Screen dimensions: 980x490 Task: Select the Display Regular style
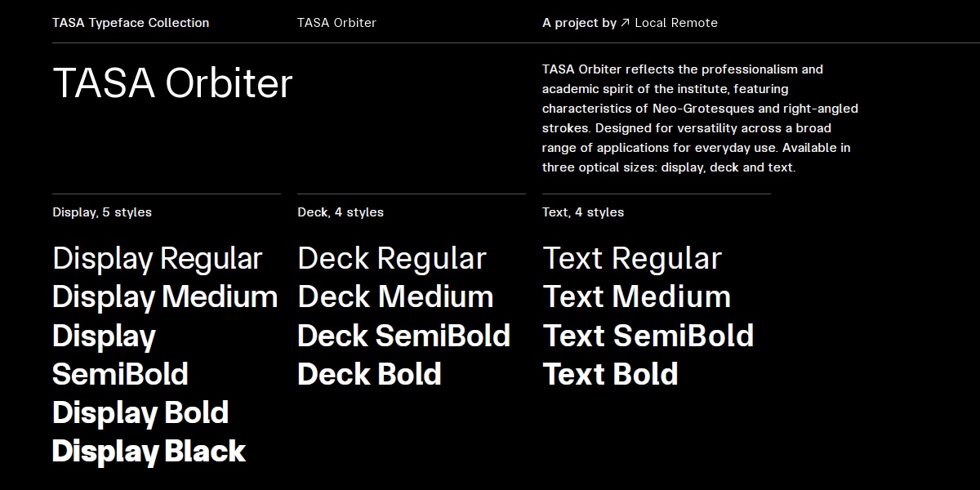157,259
